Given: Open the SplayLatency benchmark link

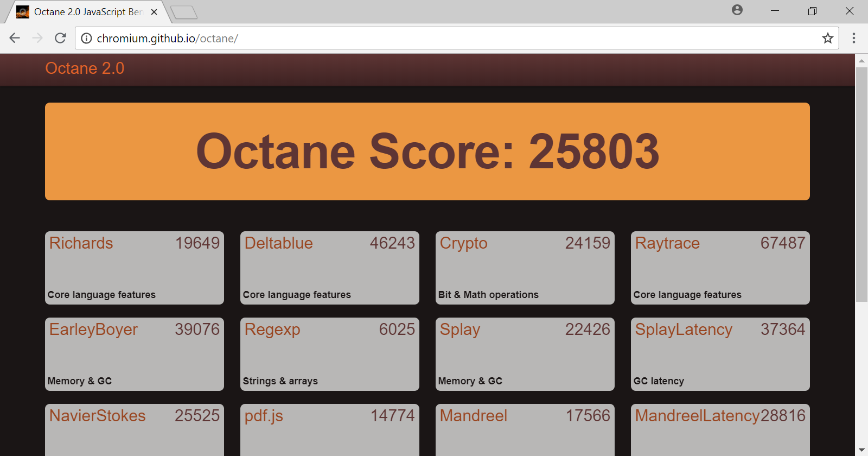Looking at the screenshot, I should (x=684, y=330).
